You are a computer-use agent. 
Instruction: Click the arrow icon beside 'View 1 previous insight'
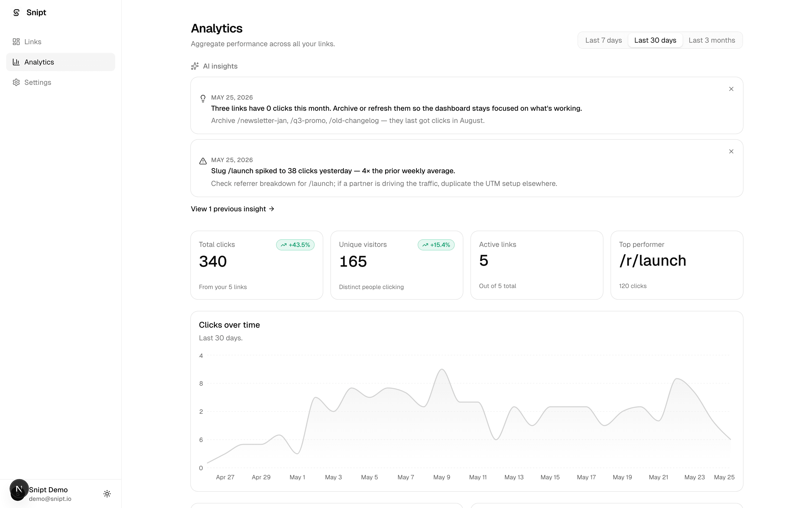tap(272, 209)
